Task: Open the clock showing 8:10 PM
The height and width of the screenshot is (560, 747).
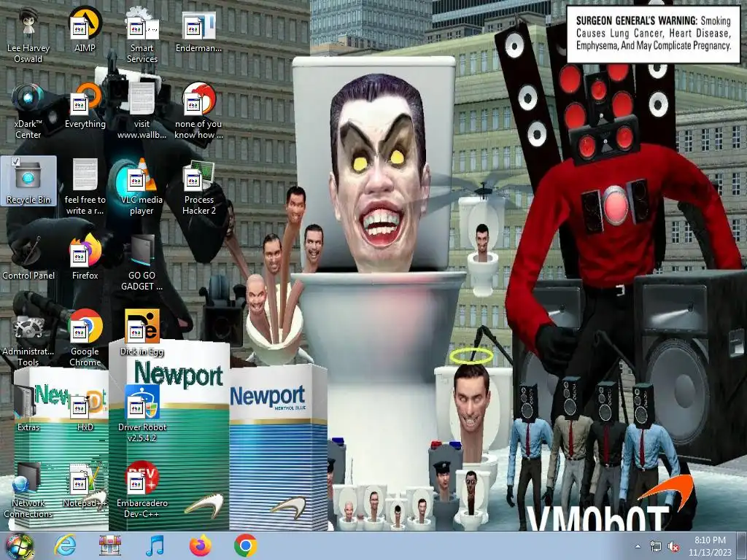Action: (710, 546)
